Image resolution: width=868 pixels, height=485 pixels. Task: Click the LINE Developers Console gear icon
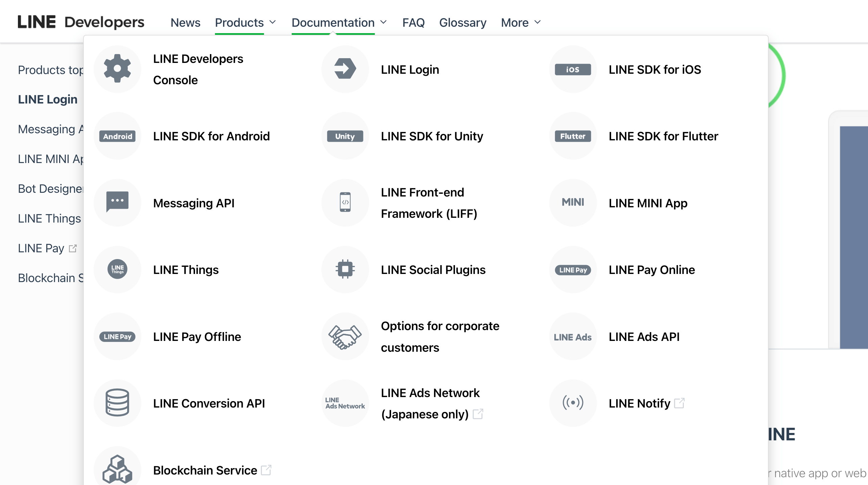click(x=117, y=69)
